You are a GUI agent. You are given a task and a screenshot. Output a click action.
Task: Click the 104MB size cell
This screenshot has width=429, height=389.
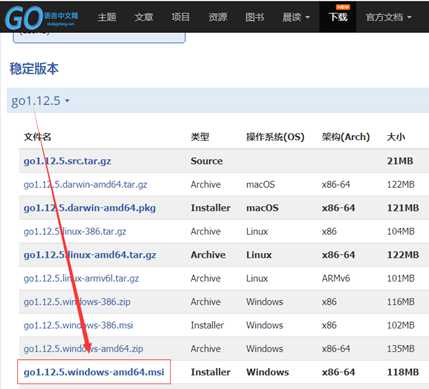(401, 231)
